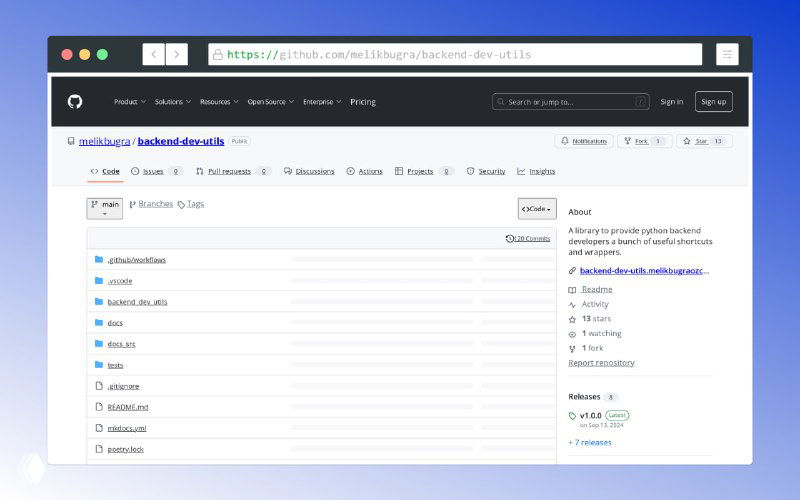This screenshot has height=500, width=800.
Task: Go to the Insights tab
Action: coord(541,171)
